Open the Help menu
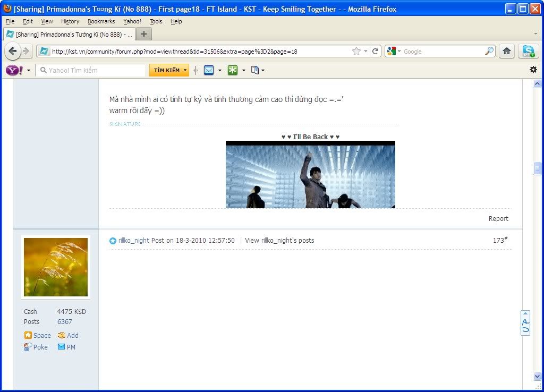Screen dimensions: 544x392 [x=176, y=21]
